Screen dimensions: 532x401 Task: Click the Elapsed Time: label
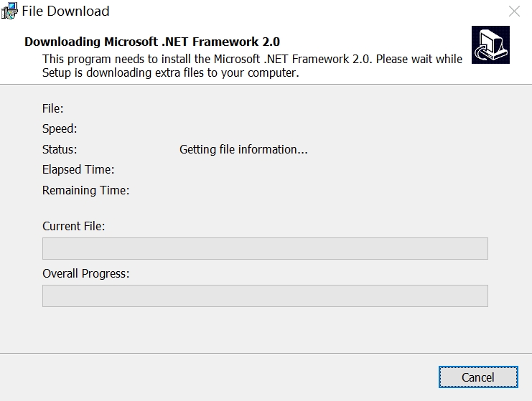[x=78, y=169]
